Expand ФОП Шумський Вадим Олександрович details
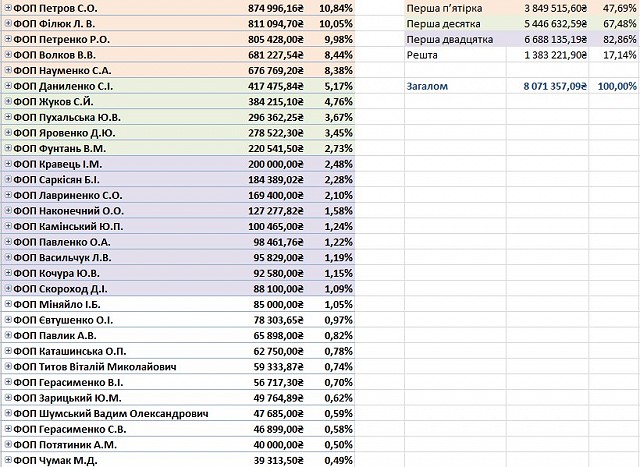640x467 pixels. (x=8, y=412)
